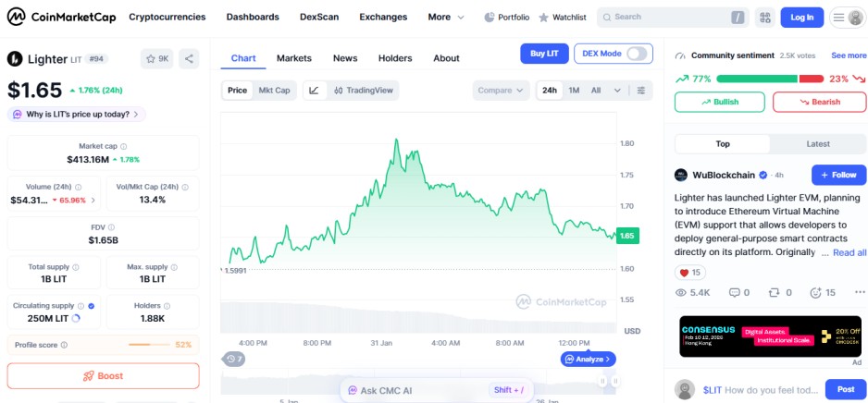This screenshot has width=868, height=403.
Task: Click the QR scan icon in header
Action: 765,18
